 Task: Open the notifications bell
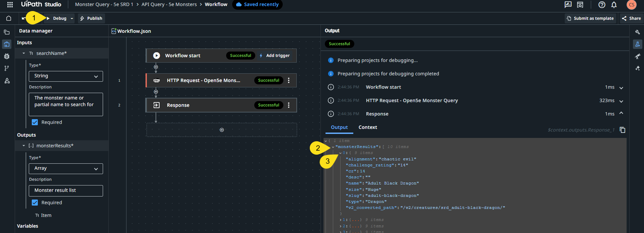point(614,5)
